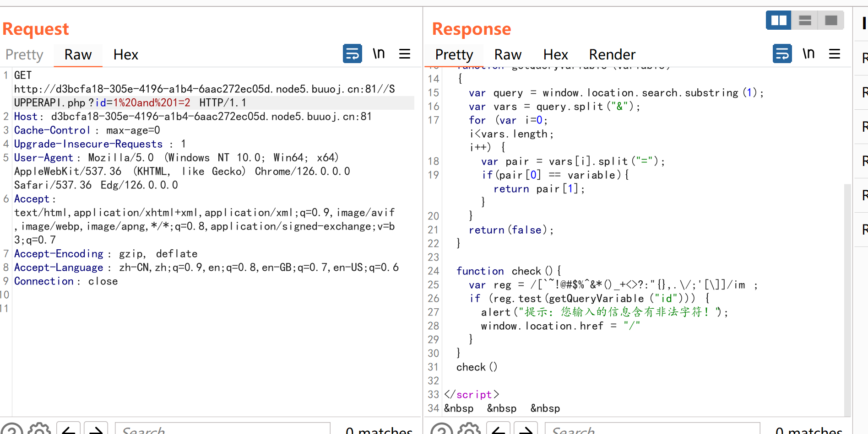Image resolution: width=868 pixels, height=434 pixels.
Task: Click the User-Agent header name
Action: tap(43, 158)
